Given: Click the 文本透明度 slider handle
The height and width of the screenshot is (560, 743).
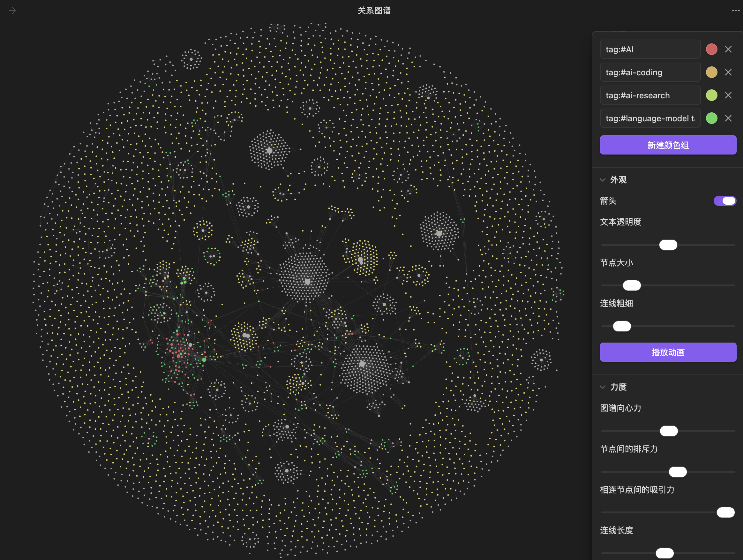Looking at the screenshot, I should [x=668, y=245].
